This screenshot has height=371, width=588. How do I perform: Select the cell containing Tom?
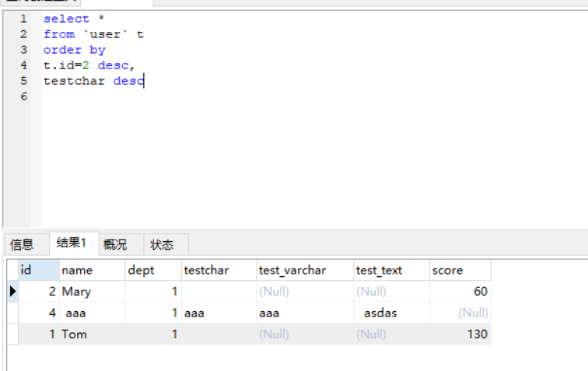[x=93, y=334]
